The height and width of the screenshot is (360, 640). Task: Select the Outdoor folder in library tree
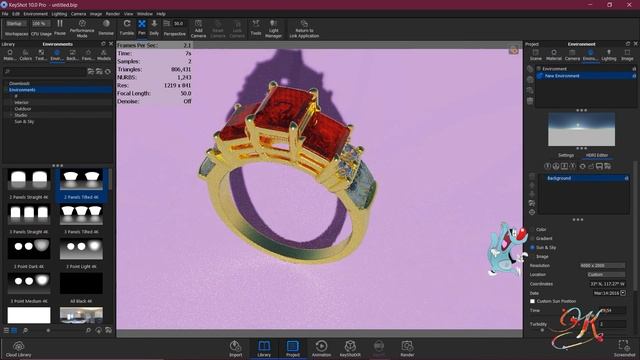pos(23,109)
